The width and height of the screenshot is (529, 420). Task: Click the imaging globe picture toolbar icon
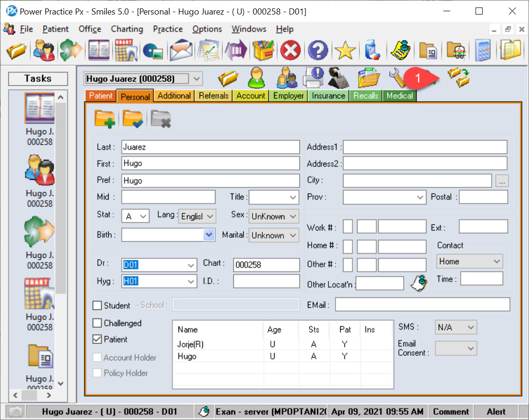click(x=153, y=51)
